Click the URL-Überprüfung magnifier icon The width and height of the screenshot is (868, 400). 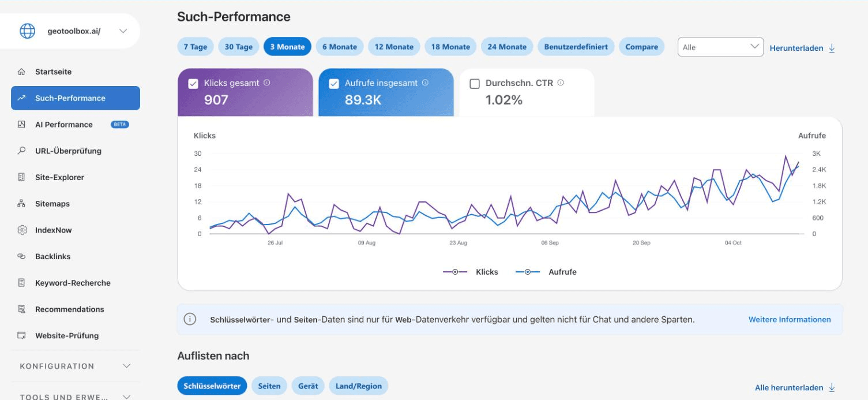pyautogui.click(x=22, y=151)
